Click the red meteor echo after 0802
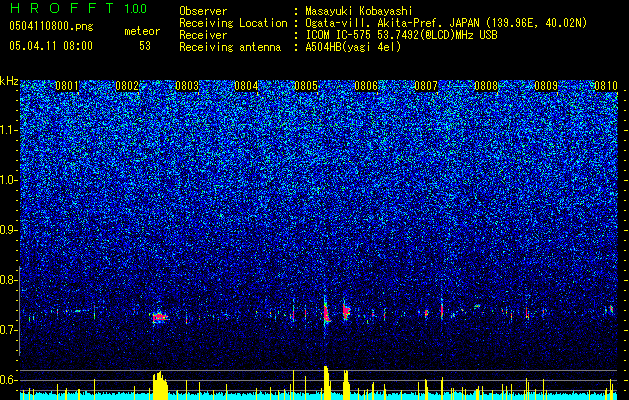 (160, 318)
